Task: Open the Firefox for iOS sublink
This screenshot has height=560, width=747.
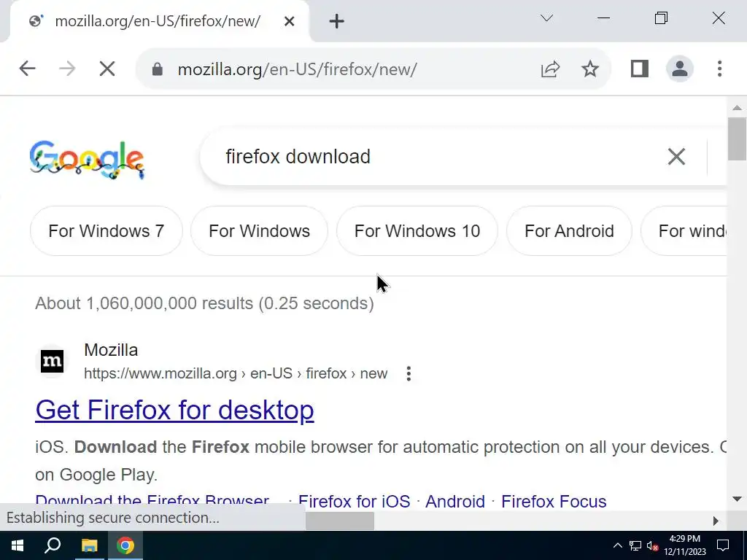Action: tap(354, 502)
